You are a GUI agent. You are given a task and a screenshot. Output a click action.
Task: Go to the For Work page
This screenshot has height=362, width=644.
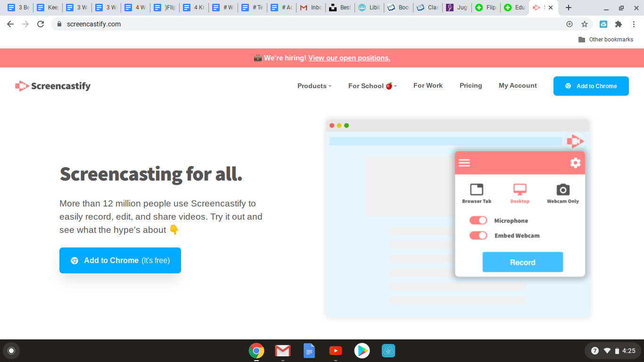(428, 85)
